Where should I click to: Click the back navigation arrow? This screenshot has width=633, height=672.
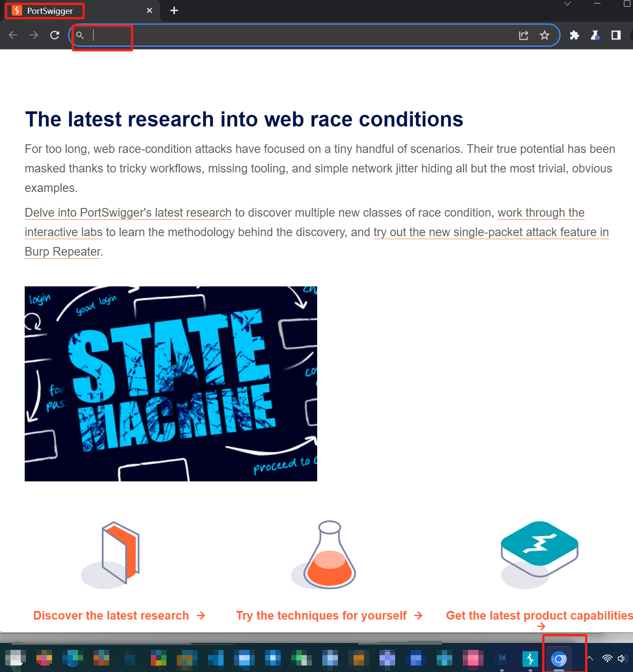(13, 35)
